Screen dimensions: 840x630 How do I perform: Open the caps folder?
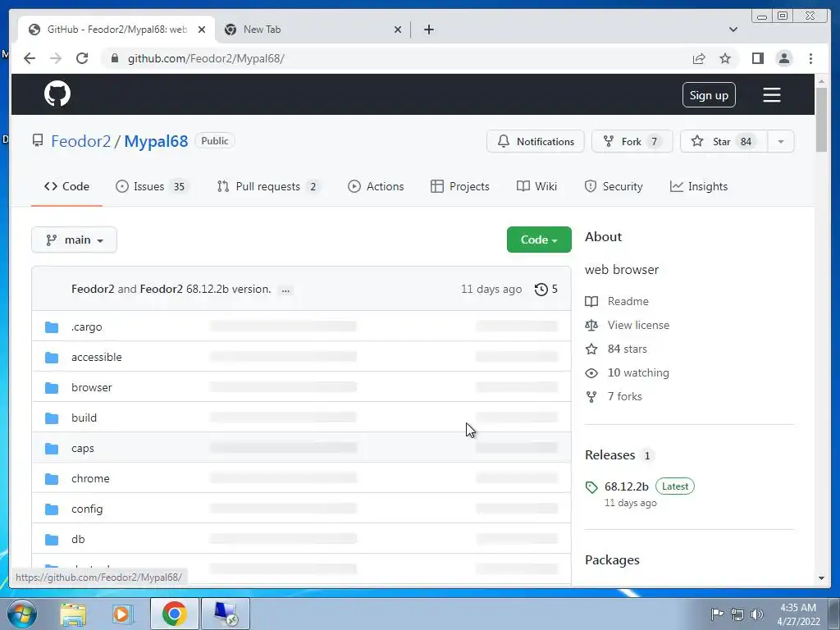click(83, 449)
